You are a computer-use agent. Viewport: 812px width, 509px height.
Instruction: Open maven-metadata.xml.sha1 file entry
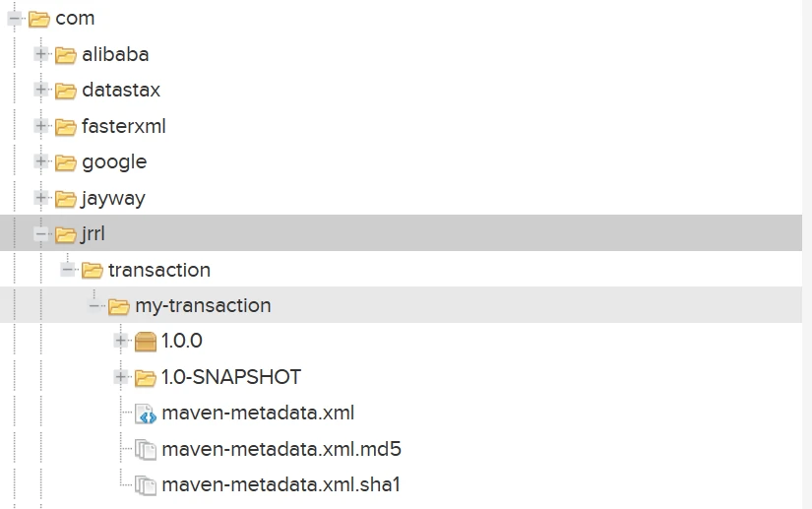pyautogui.click(x=281, y=485)
